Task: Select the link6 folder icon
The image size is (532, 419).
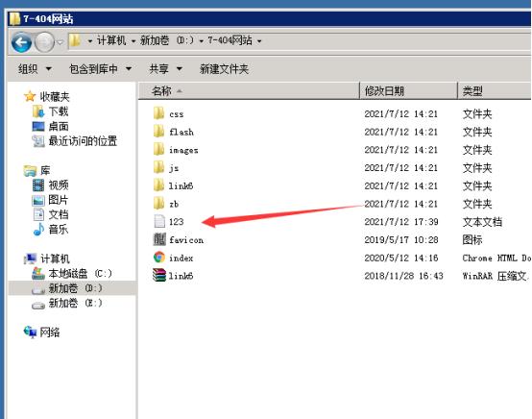Action: pos(158,185)
